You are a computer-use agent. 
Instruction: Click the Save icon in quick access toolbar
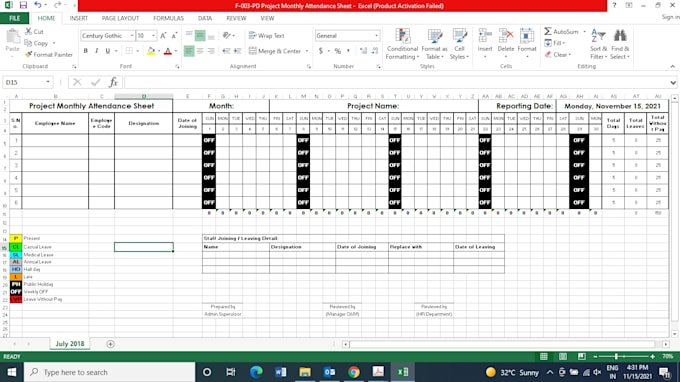[23, 5]
